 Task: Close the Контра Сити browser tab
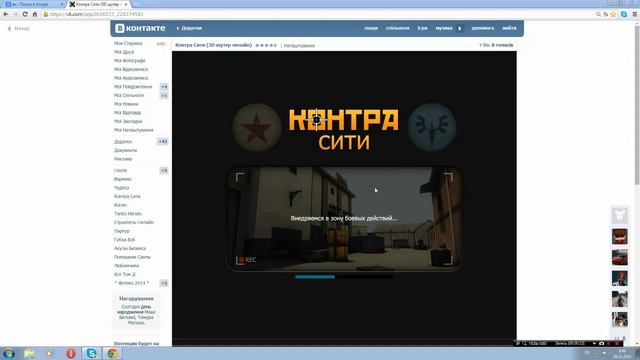[x=126, y=4]
